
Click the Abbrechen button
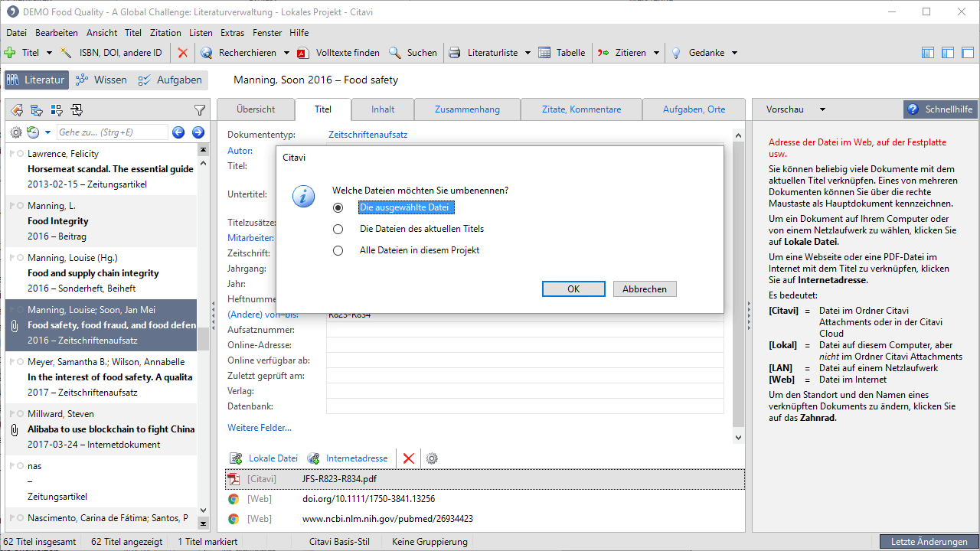[645, 289]
